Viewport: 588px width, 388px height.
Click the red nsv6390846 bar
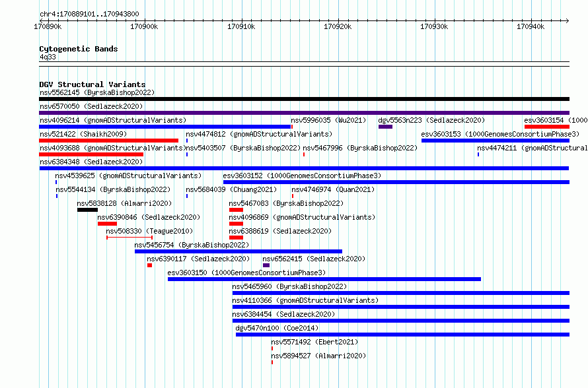pos(107,224)
